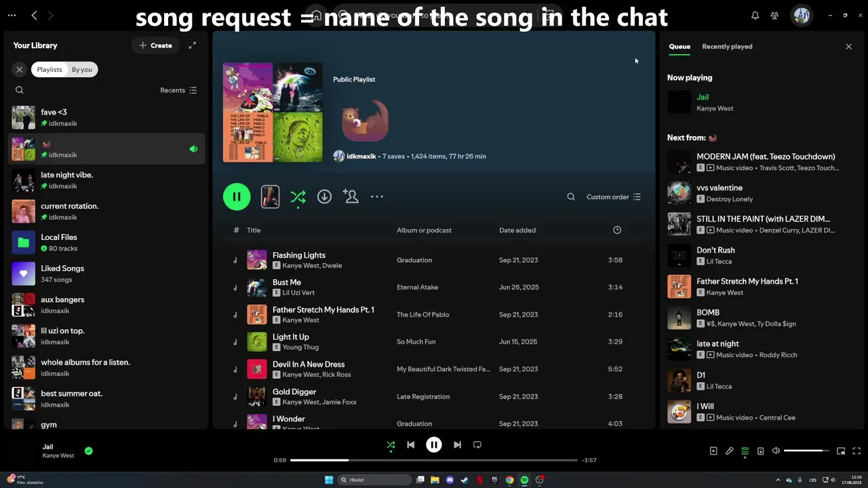The image size is (868, 488).
Task: Open Connect to a device icon
Action: click(760, 451)
